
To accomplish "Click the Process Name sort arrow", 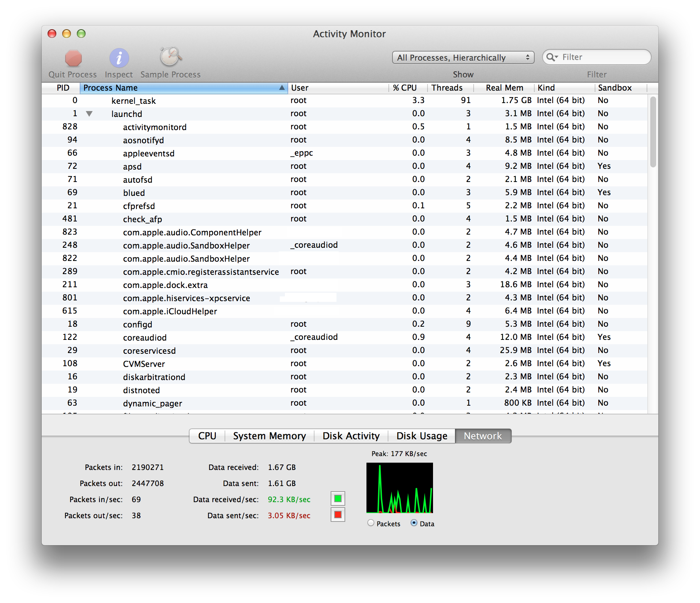I will (x=282, y=88).
